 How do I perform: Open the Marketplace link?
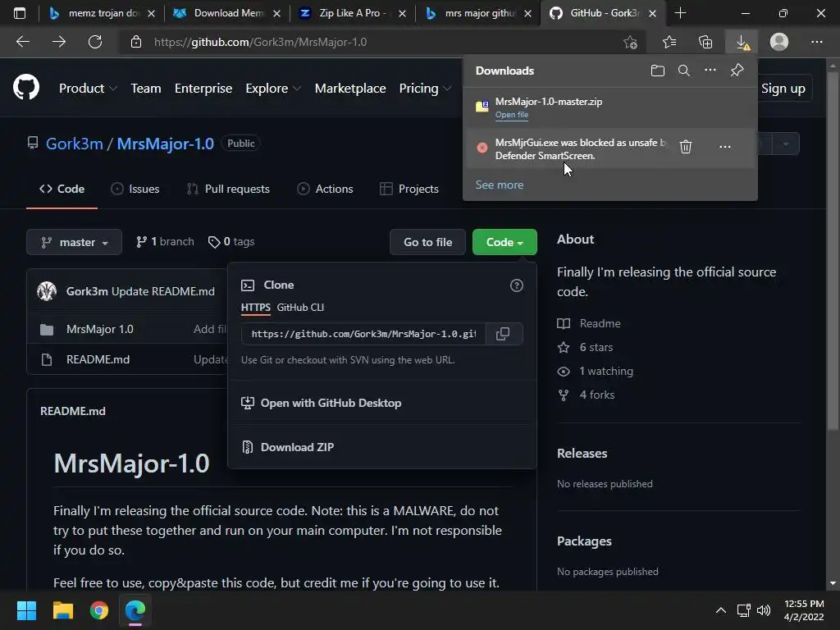point(350,89)
